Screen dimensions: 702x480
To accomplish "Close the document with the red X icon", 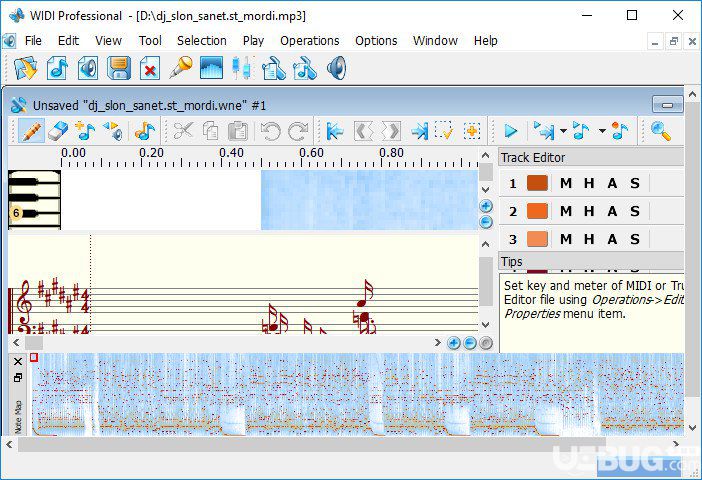I will (x=150, y=68).
